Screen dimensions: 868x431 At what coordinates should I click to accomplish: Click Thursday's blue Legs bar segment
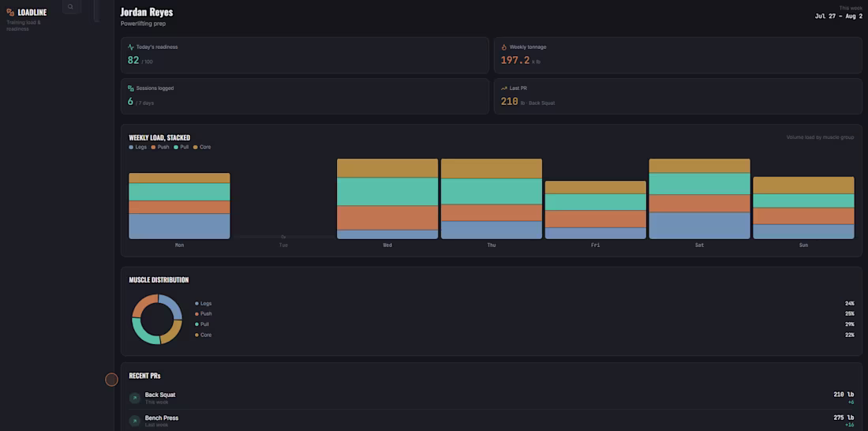click(492, 230)
